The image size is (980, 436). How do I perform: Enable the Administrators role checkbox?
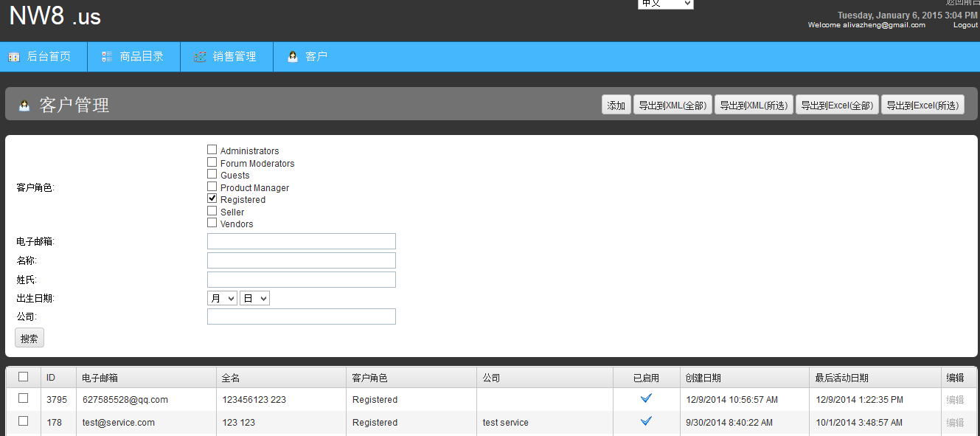(x=212, y=150)
